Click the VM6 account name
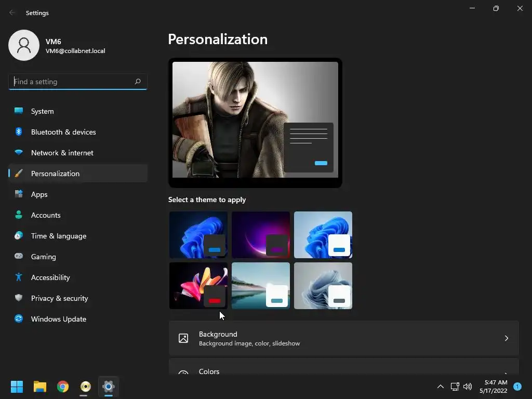This screenshot has height=399, width=532. 54,42
